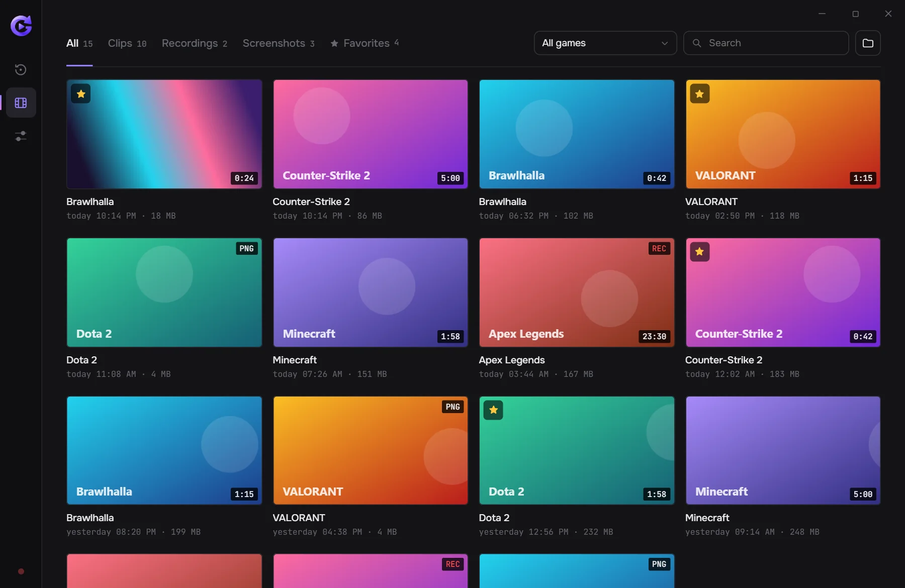This screenshot has width=905, height=588.
Task: Click the "yesterday 12:56 PM · 232 MB" text
Action: 546,532
